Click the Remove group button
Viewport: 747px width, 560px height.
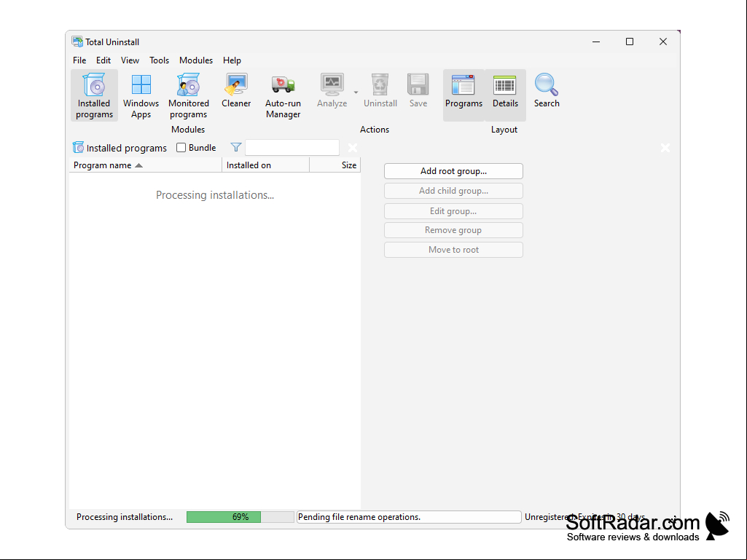[453, 230]
